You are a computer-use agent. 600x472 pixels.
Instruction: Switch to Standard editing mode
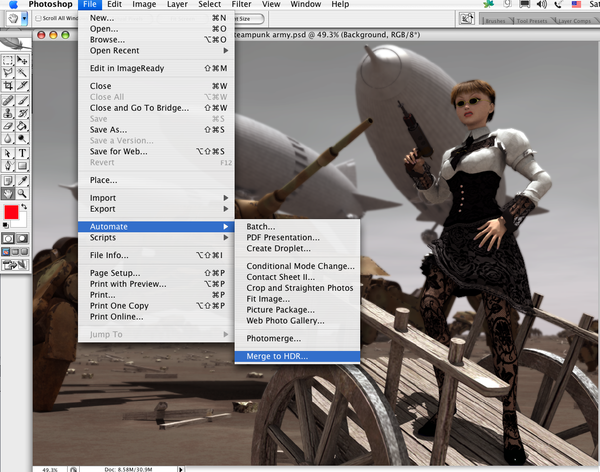(8, 238)
